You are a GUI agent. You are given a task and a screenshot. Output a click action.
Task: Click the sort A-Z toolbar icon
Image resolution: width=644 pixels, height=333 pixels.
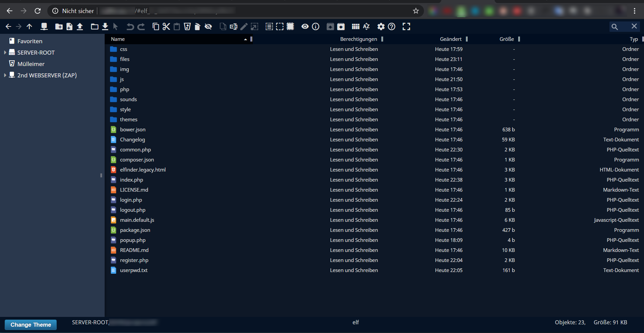coord(366,26)
